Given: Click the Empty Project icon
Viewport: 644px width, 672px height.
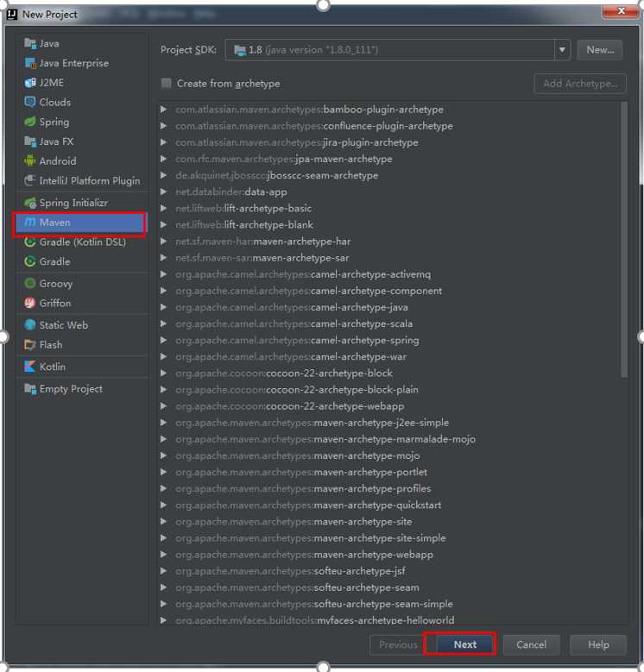Looking at the screenshot, I should tap(30, 389).
